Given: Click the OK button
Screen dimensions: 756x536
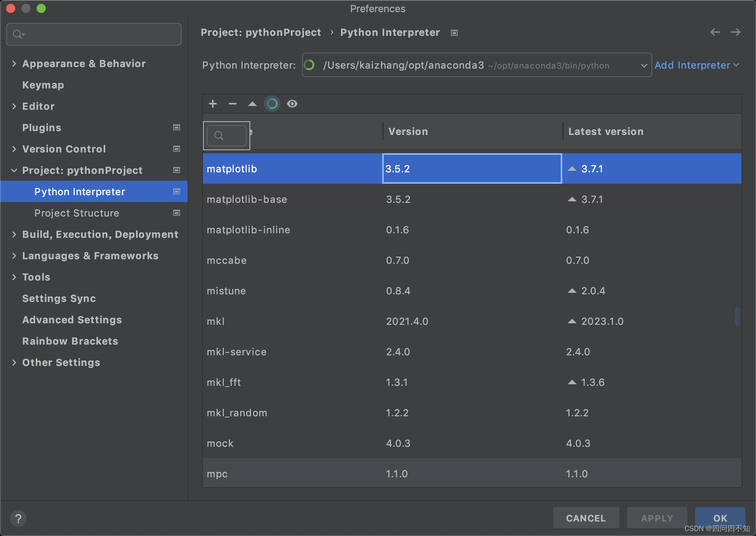Looking at the screenshot, I should (720, 518).
